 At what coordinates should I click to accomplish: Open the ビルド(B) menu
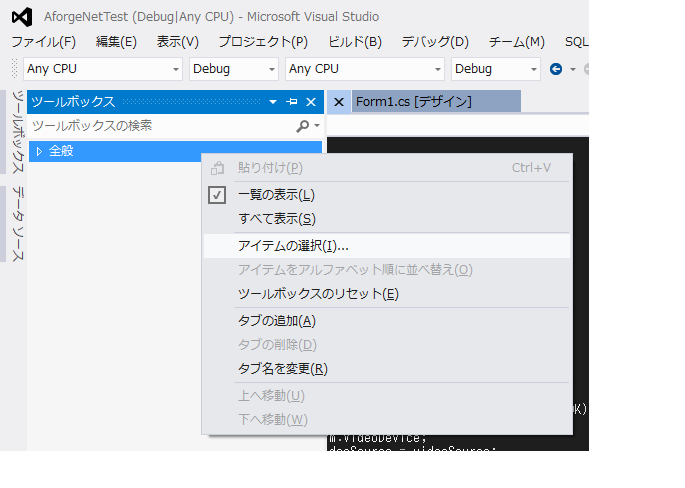click(355, 42)
